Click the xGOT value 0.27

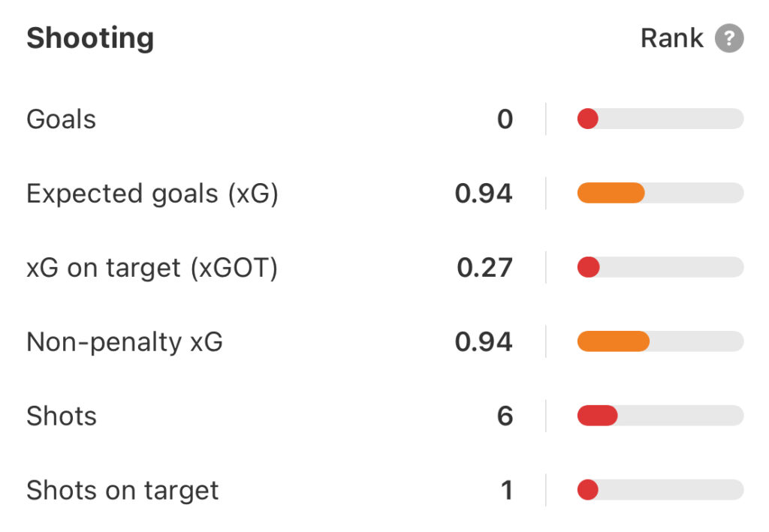(x=484, y=268)
